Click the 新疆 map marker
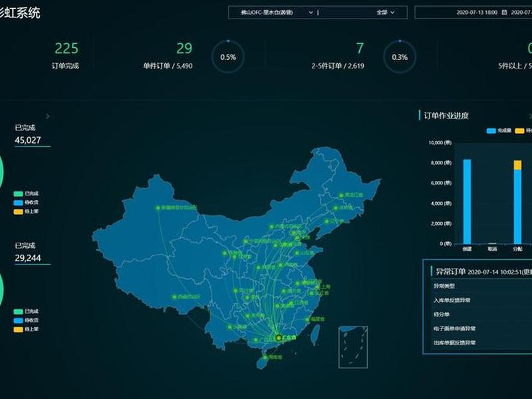 coord(158,207)
